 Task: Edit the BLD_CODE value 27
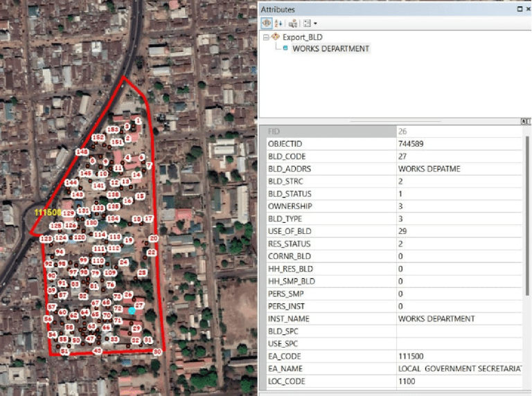tap(459, 156)
